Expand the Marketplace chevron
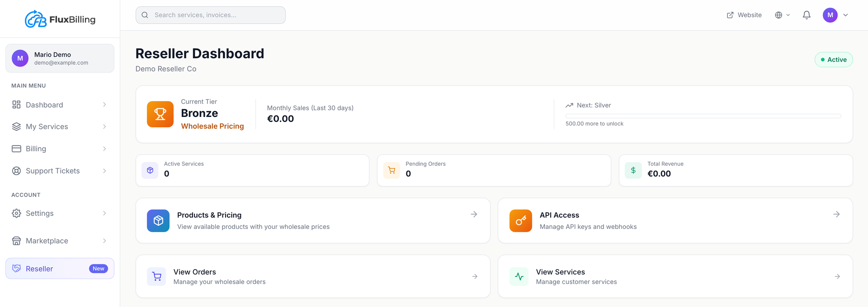The height and width of the screenshot is (307, 868). tap(104, 241)
